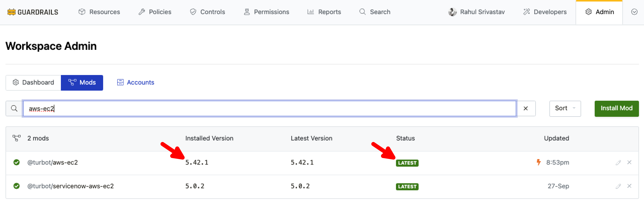Remove the servicenow-aws-ec2 mod with X icon
This screenshot has width=644, height=220.
click(629, 186)
